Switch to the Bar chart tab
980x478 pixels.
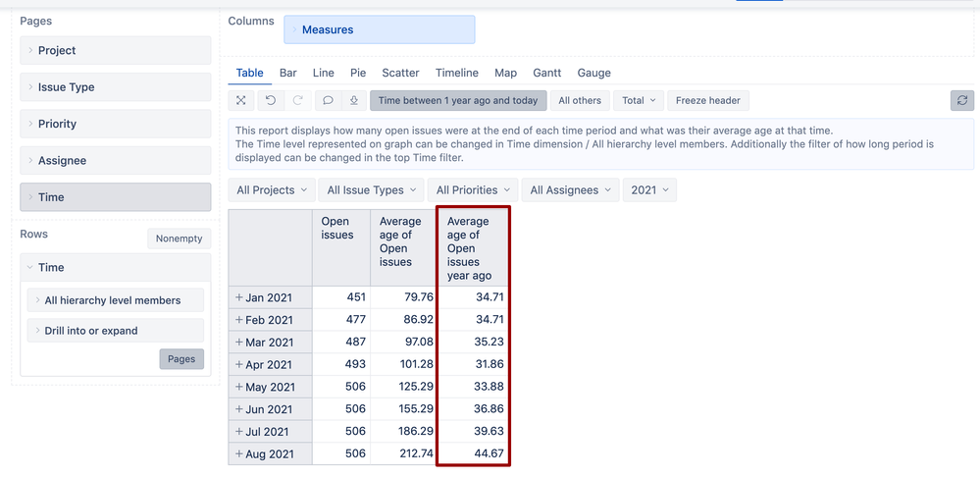tap(287, 73)
